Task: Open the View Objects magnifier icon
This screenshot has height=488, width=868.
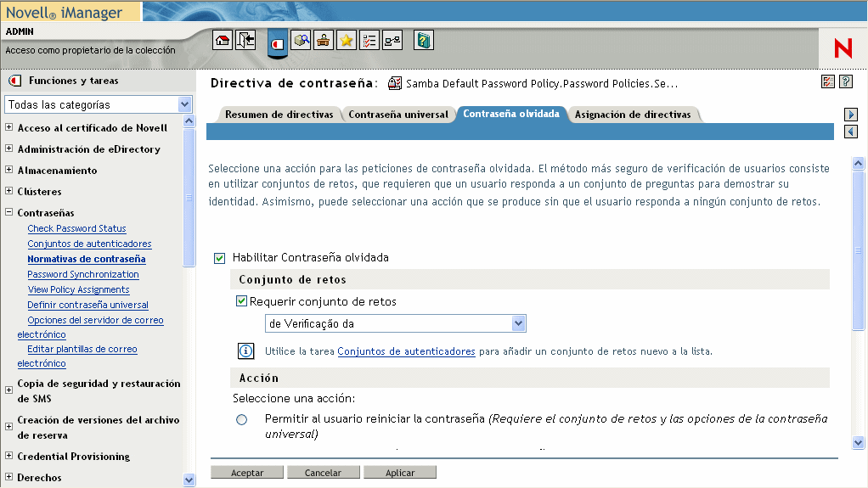Action: click(x=301, y=41)
